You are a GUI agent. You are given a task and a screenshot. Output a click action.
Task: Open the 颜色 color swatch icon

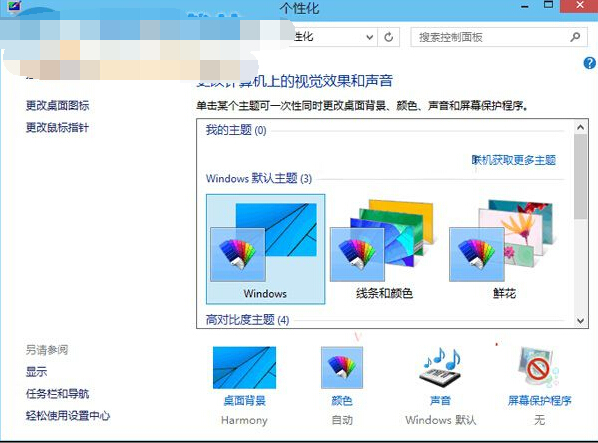click(x=342, y=368)
